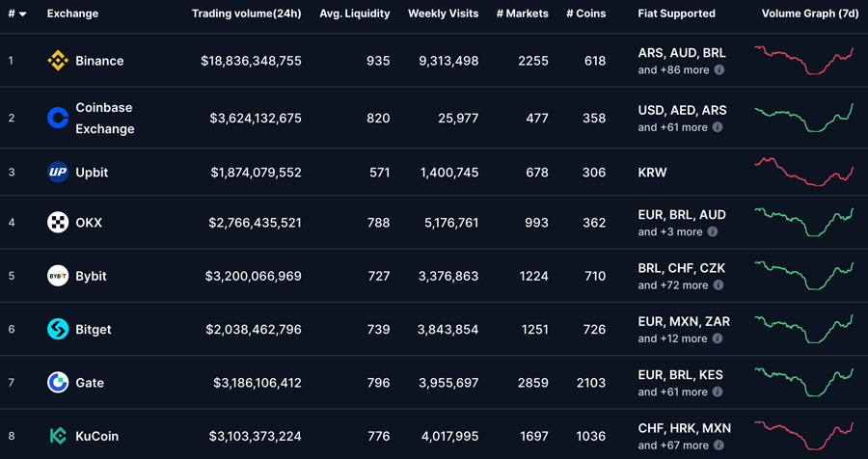Click Gate volume $3,186,106,412
Screen dimensions: 868x459
258,383
